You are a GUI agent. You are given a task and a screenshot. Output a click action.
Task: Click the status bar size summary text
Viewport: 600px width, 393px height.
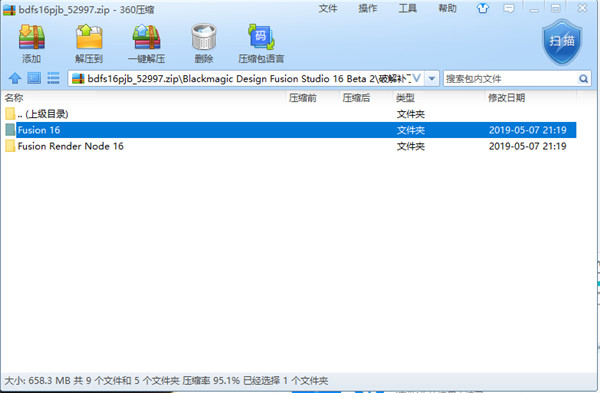166,381
